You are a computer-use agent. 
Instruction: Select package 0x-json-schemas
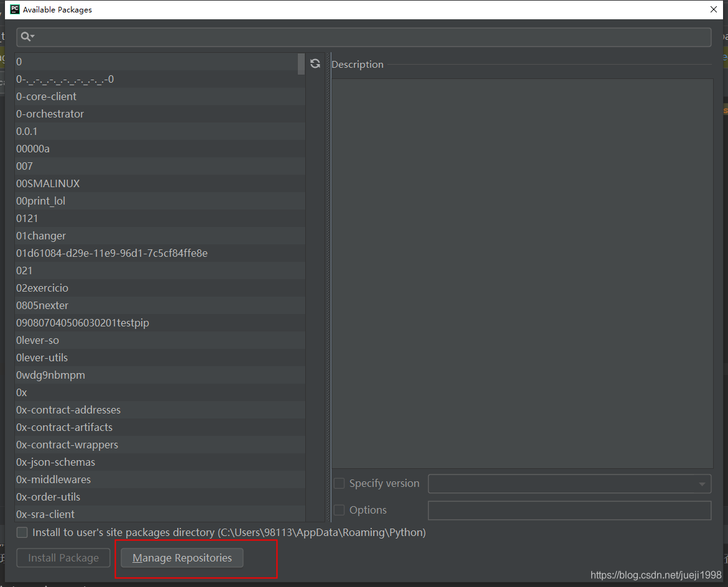coord(160,462)
